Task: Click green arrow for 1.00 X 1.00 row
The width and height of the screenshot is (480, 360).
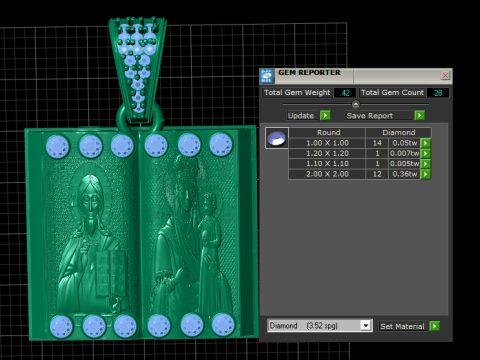Action: [x=426, y=143]
